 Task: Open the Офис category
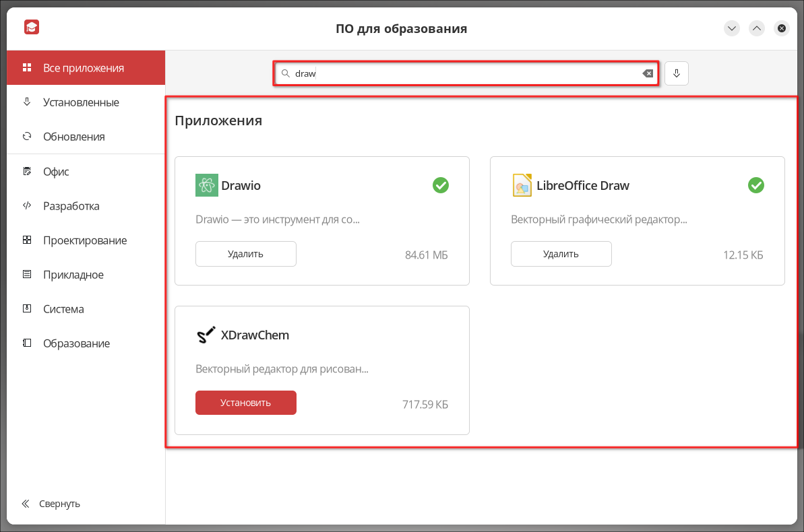point(86,171)
